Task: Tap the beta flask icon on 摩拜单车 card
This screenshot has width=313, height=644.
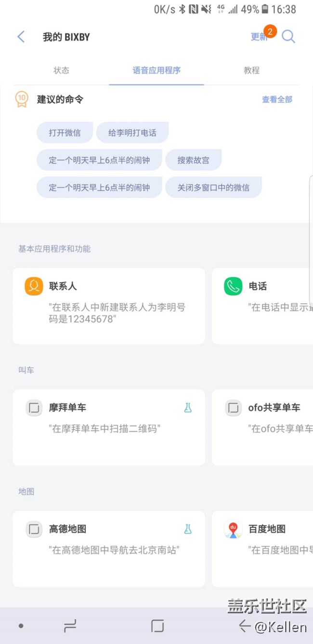Action: pos(188,407)
